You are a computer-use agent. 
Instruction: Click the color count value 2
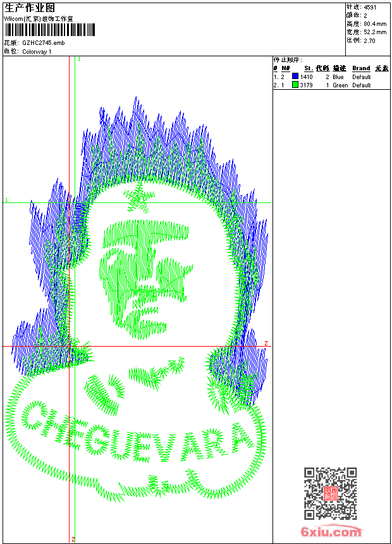click(x=365, y=16)
